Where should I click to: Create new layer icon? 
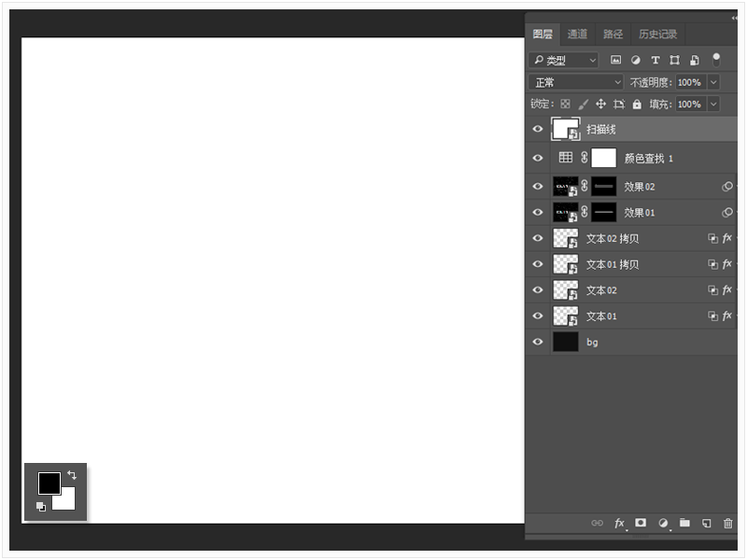point(707,523)
